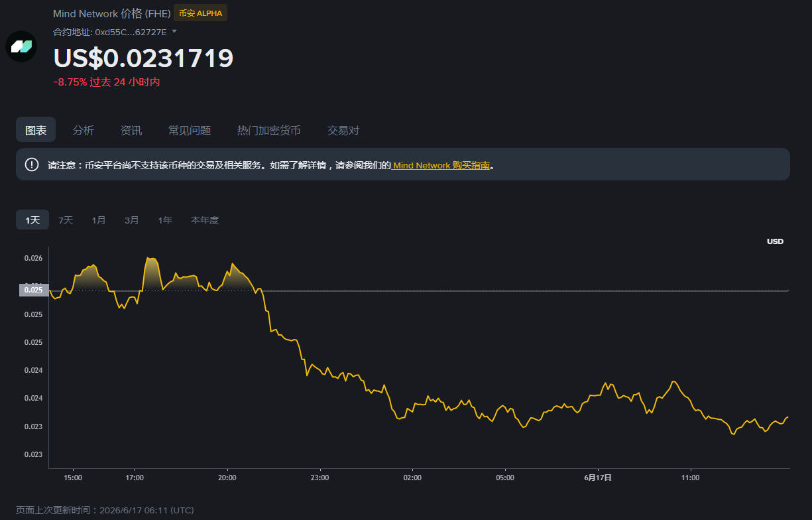Click the Mind Network FHE logo icon
This screenshot has height=520, width=812.
coord(21,46)
